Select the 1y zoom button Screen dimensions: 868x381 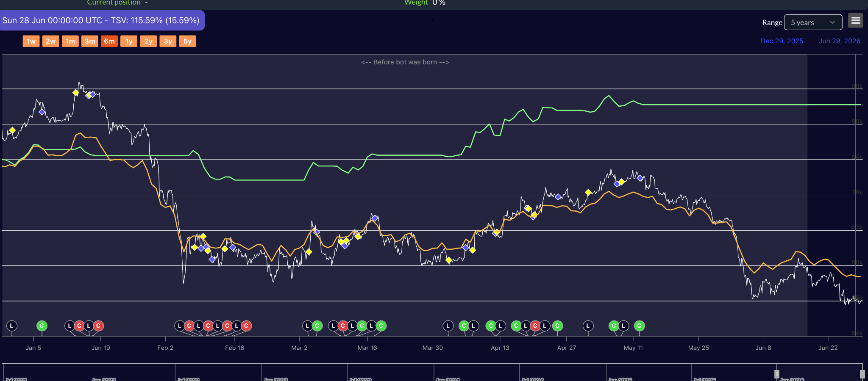click(129, 41)
